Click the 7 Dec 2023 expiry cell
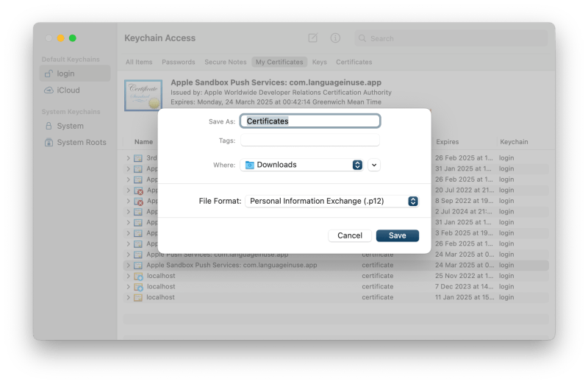 tap(464, 286)
